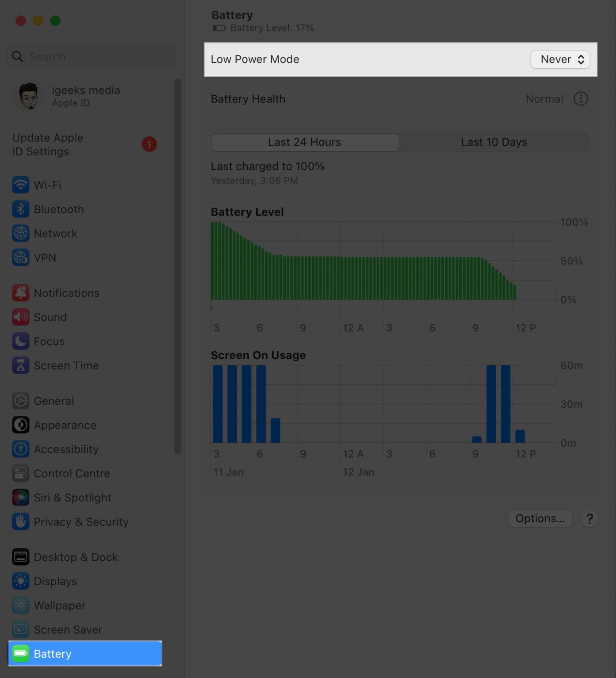The image size is (616, 678).
Task: Open the Low Power Mode dropdown
Action: pyautogui.click(x=560, y=60)
